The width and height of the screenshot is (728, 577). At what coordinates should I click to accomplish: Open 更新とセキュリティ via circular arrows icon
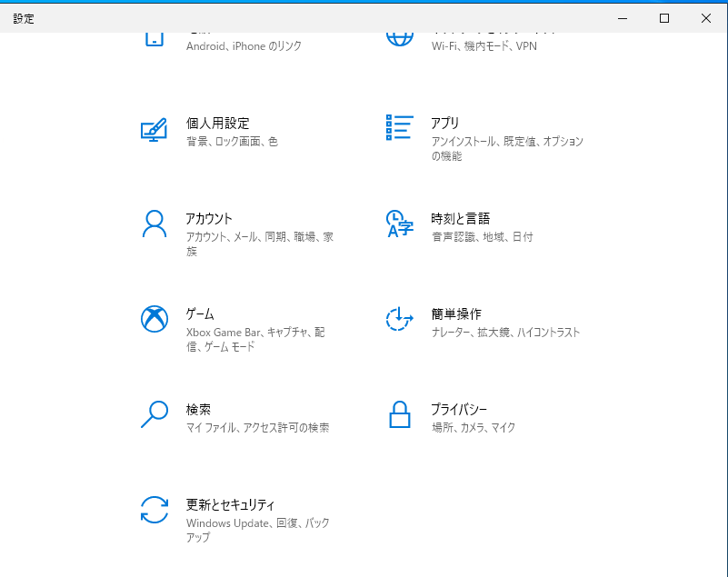tap(155, 512)
